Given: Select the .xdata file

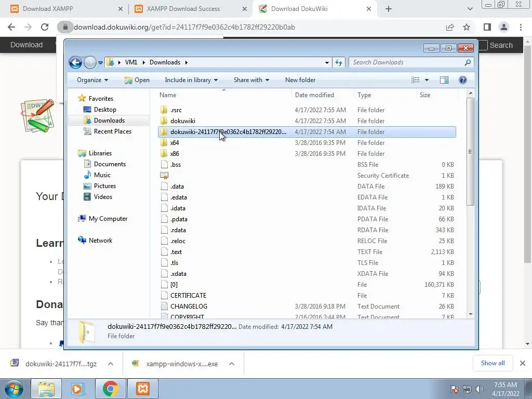Looking at the screenshot, I should click(307, 273).
